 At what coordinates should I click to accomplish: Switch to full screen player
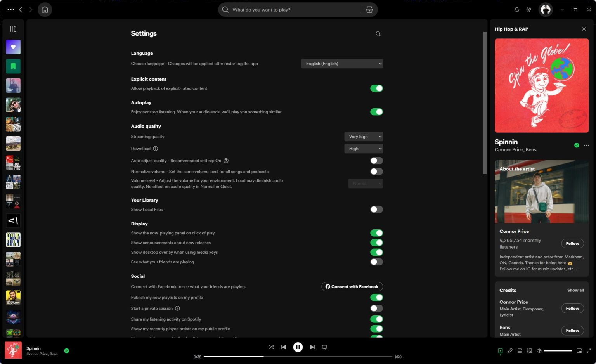589,351
